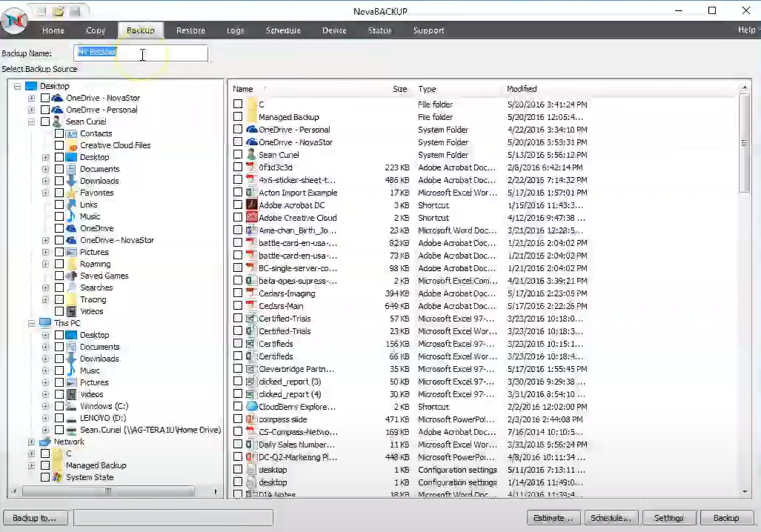Expand the LENOVO (D:) drive node
This screenshot has height=532, width=761.
tap(45, 419)
